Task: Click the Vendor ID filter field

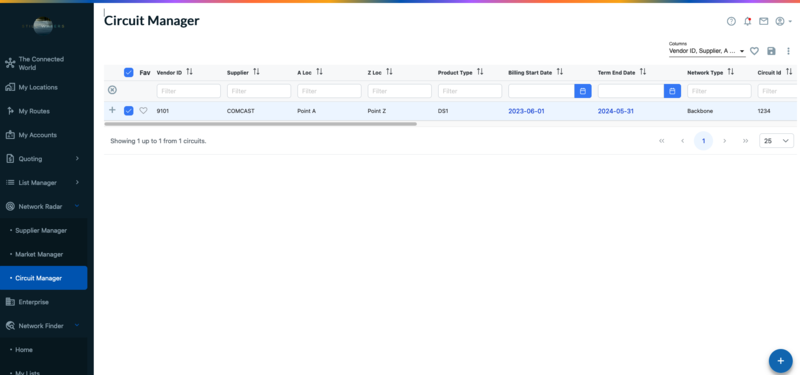Action: 189,91
